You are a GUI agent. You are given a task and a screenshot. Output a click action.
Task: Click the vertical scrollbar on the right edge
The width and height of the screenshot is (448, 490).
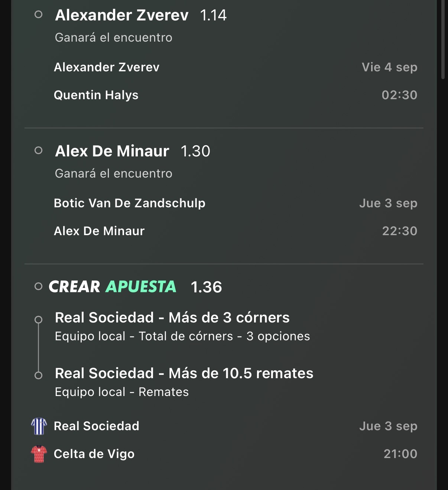tap(443, 39)
